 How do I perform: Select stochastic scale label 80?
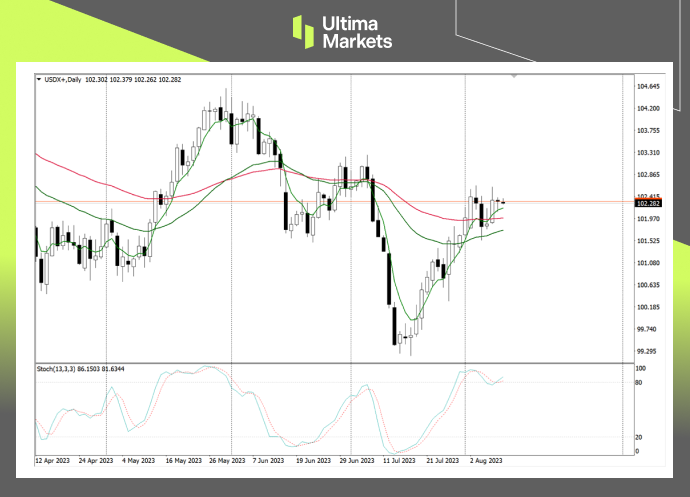pos(639,383)
